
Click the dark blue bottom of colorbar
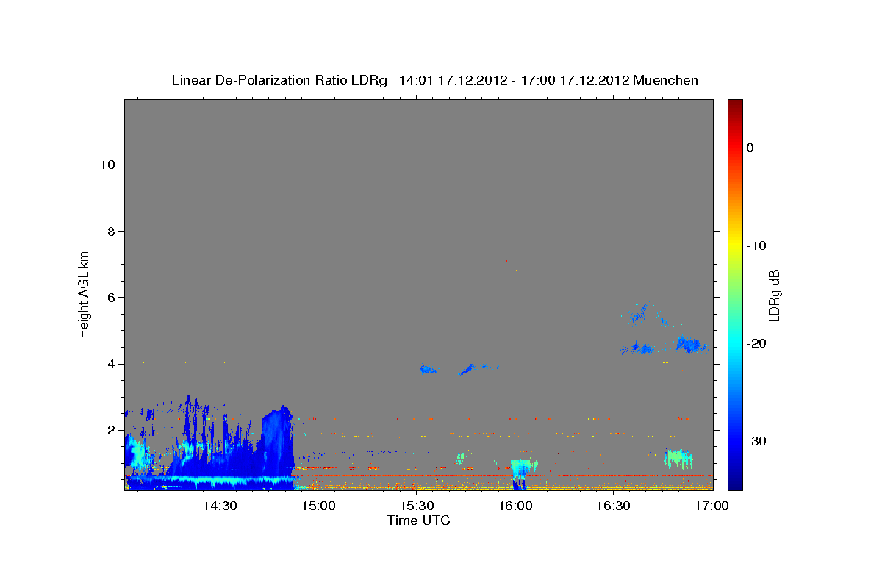tap(735, 484)
